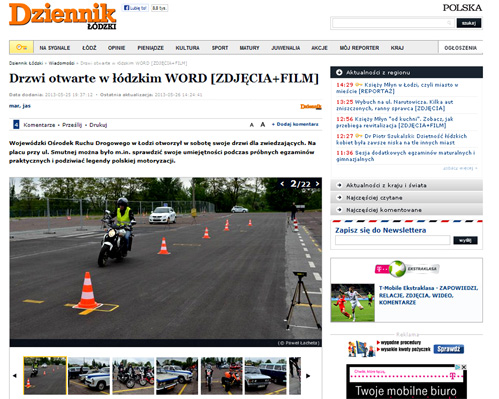Image resolution: width=499 pixels, height=399 pixels.
Task: Click Dodaj komentarz link
Action: coord(295,124)
